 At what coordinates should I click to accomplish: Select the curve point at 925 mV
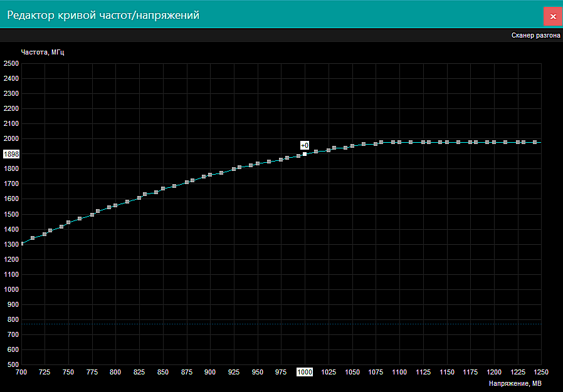pyautogui.click(x=234, y=169)
